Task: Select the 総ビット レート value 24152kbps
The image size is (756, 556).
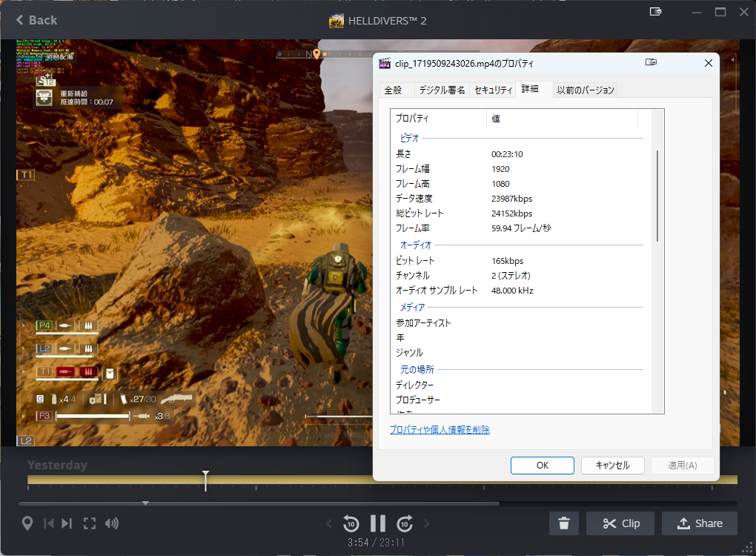Action: coord(511,214)
